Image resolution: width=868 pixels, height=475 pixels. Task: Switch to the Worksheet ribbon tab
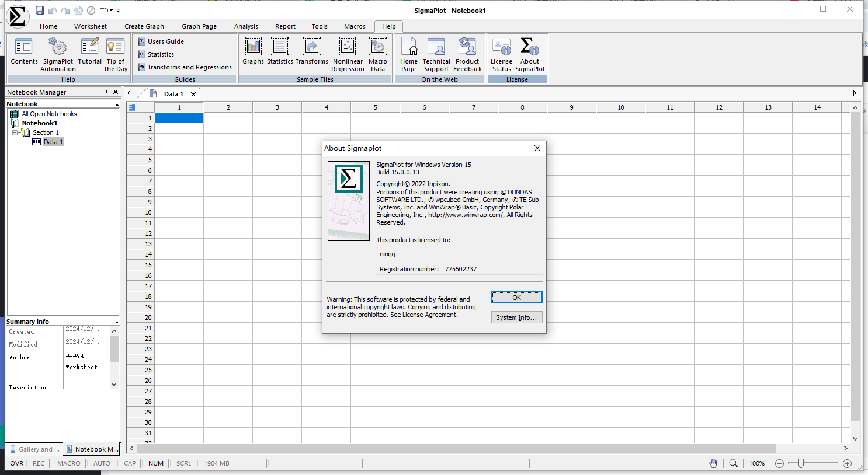pyautogui.click(x=91, y=26)
